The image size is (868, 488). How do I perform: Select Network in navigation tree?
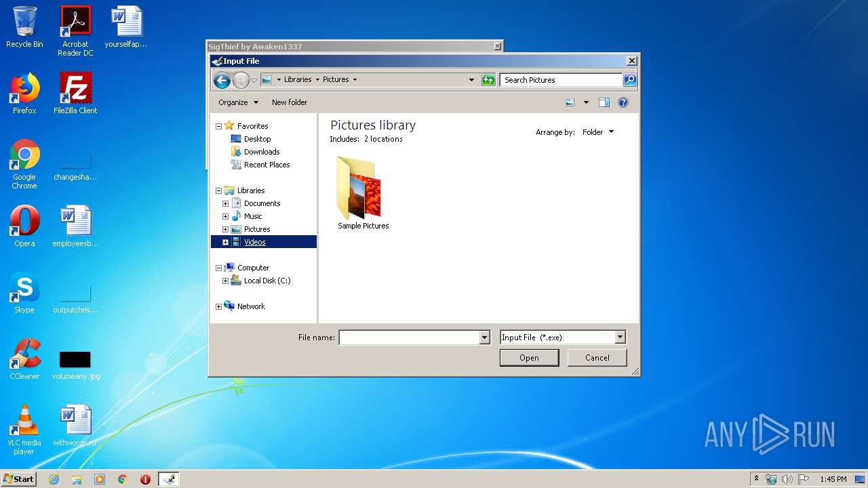tap(251, 306)
